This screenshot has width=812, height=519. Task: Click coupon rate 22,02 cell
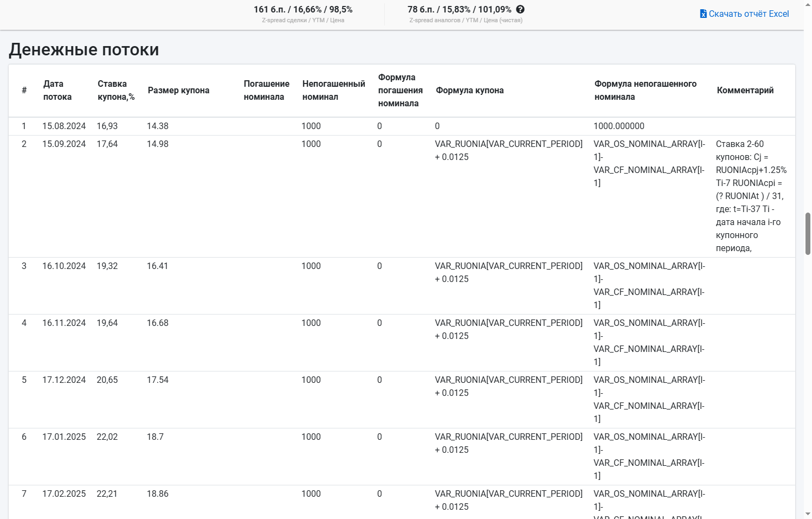107,437
